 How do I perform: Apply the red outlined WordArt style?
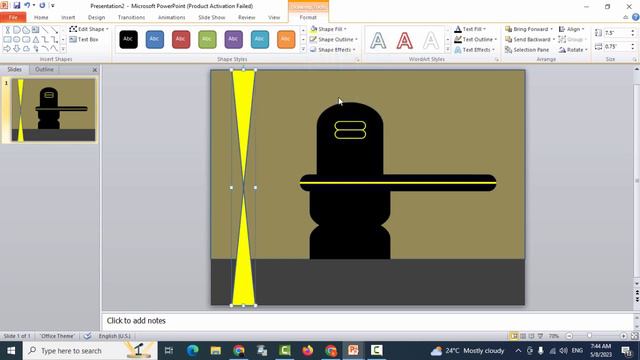point(404,40)
